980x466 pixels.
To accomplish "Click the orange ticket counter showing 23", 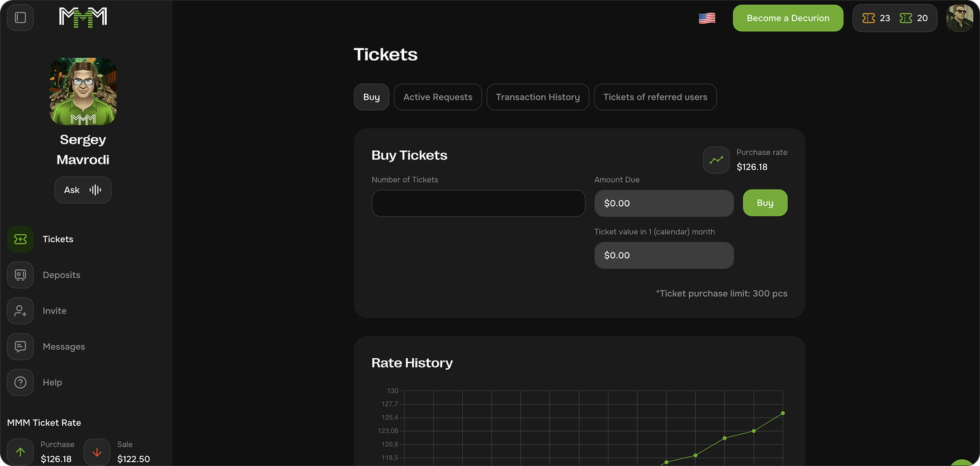I will (x=876, y=18).
